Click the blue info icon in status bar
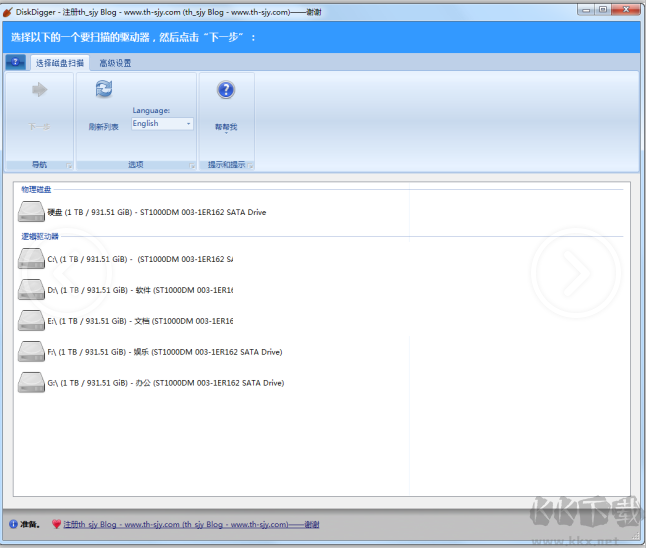Screen dimensions: 646x548 (13, 524)
